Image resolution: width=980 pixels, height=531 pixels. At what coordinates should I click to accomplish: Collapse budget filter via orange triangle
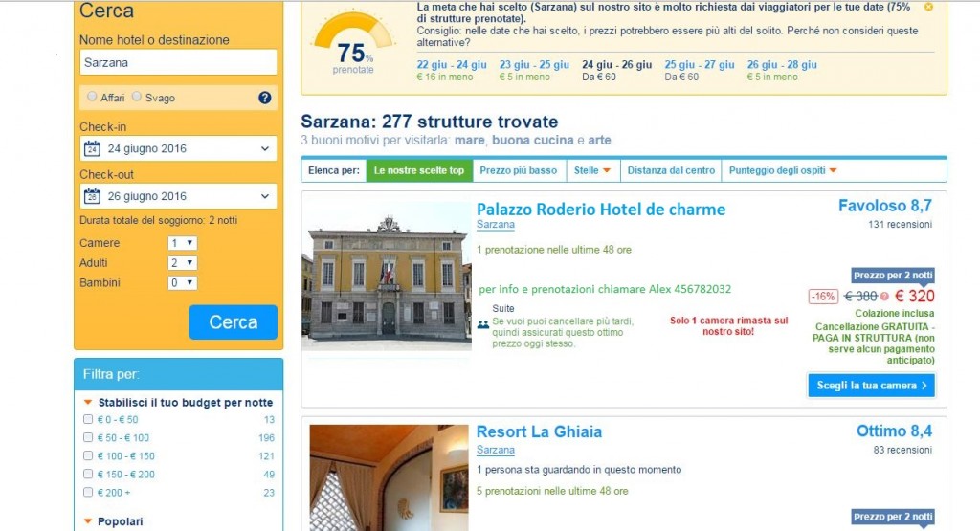[x=88, y=402]
